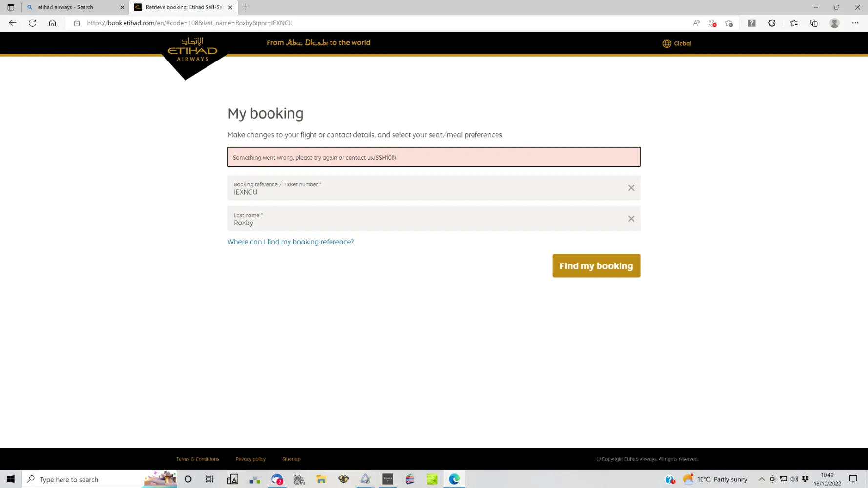Open the tab actions menu
The image size is (868, 488).
click(x=11, y=7)
